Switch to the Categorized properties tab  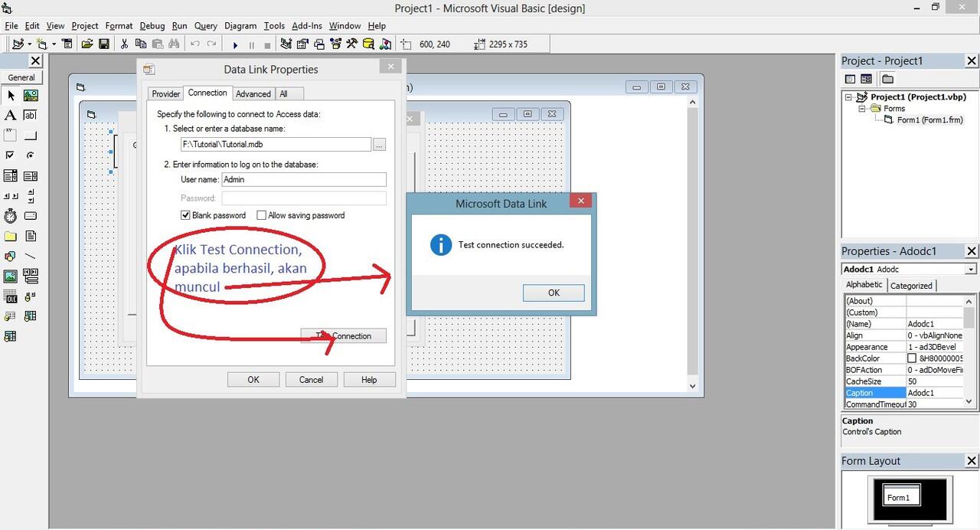click(911, 286)
